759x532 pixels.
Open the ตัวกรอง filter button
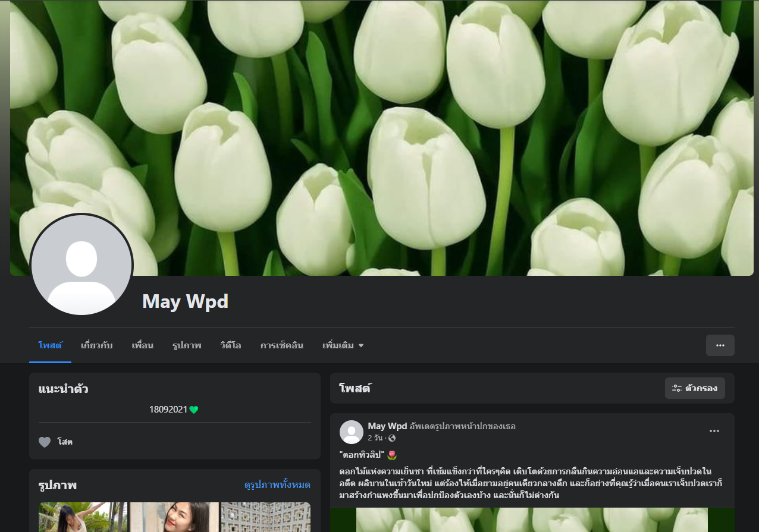pyautogui.click(x=694, y=388)
